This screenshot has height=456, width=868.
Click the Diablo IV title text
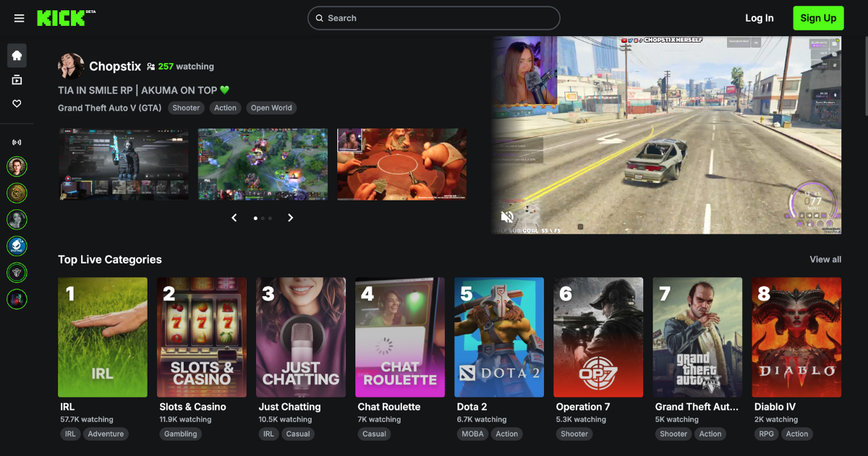click(775, 407)
